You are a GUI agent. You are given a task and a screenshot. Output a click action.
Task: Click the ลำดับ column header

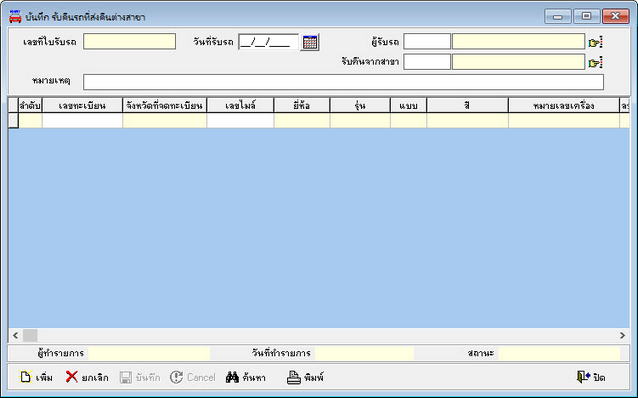click(x=30, y=105)
